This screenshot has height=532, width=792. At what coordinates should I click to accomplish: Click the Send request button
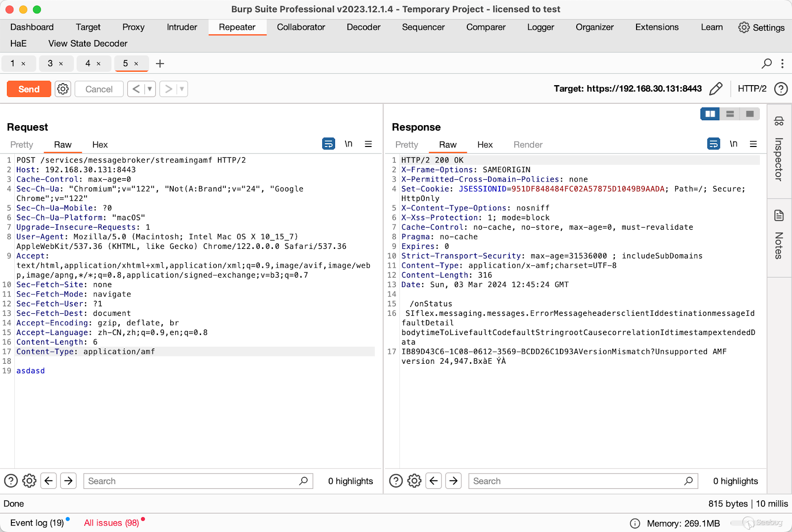[29, 89]
